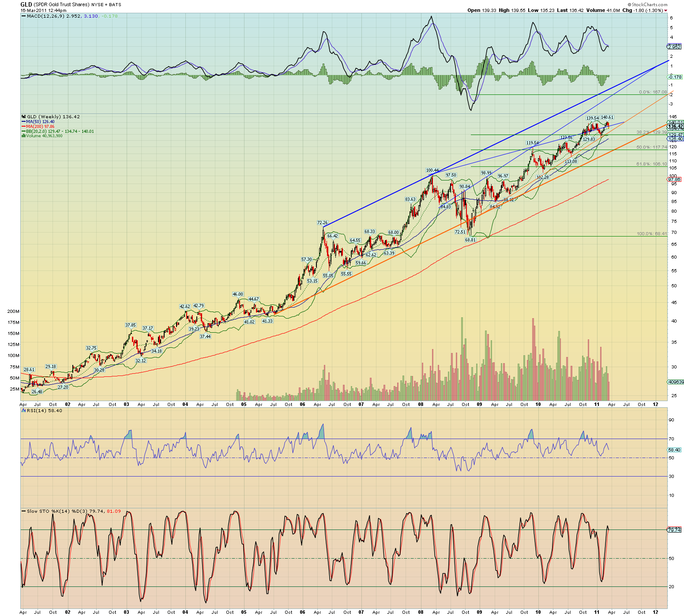Select the Low 135.23 quote in the header
This screenshot has width=684, height=616.
tap(541, 10)
